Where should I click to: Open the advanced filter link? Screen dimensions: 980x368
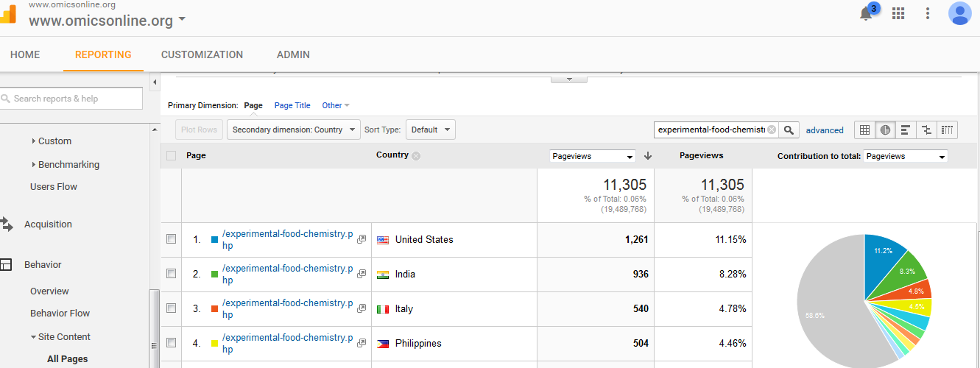(x=825, y=130)
